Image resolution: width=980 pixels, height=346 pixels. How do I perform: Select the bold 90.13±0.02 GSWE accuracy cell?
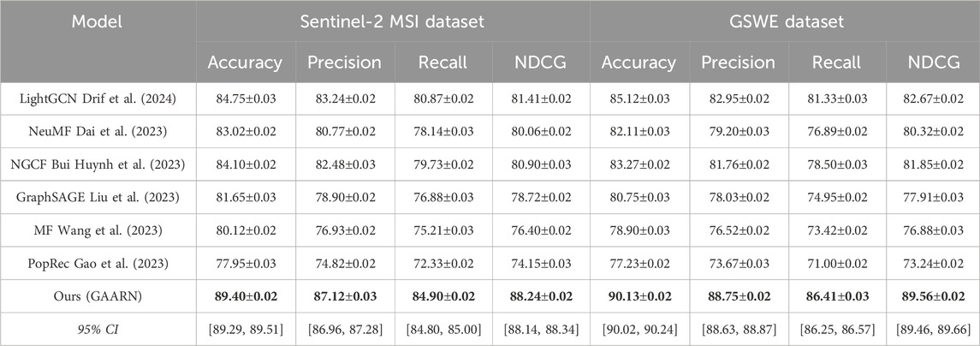pos(638,295)
